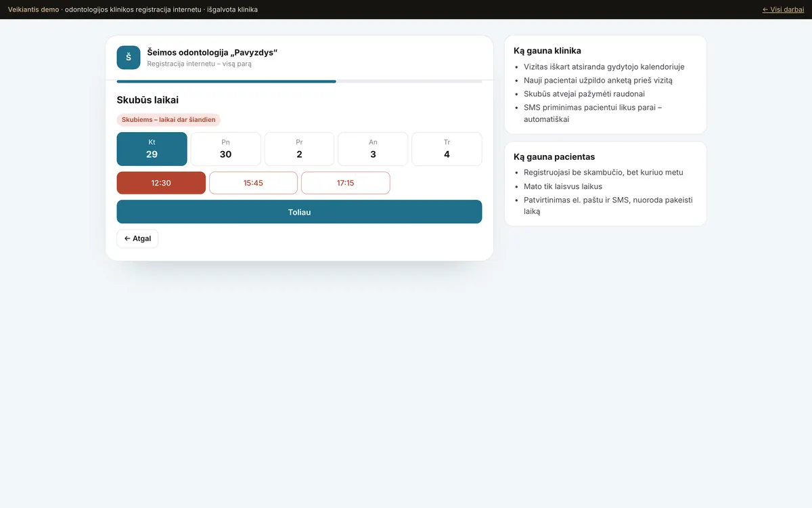Click the 'SMS priminimas pacientui' bullet
The image size is (812, 508).
tap(593, 113)
